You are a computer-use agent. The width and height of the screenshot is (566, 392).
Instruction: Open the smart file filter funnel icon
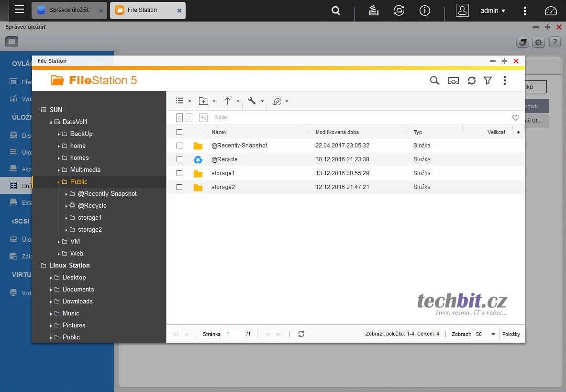(488, 80)
